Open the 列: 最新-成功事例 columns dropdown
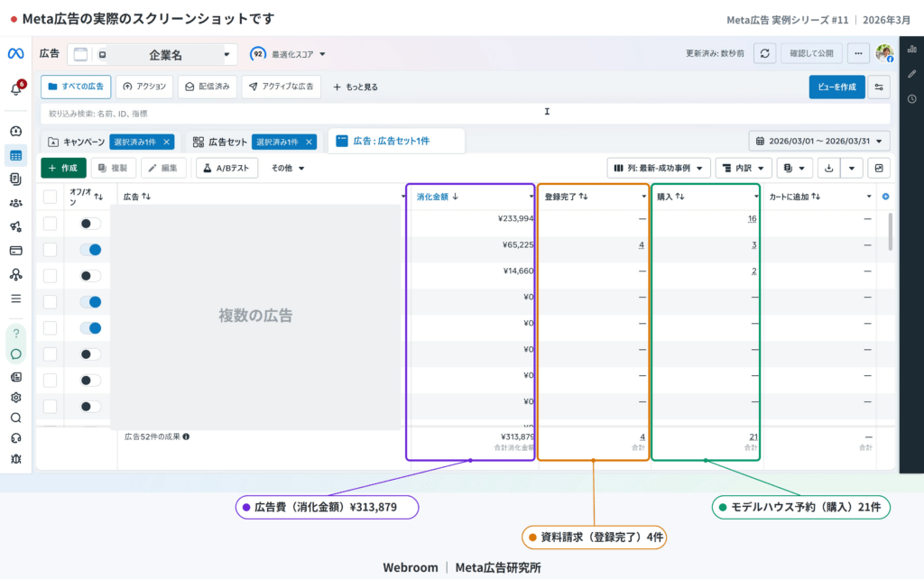Screen dimensions: 924x579 (659, 169)
